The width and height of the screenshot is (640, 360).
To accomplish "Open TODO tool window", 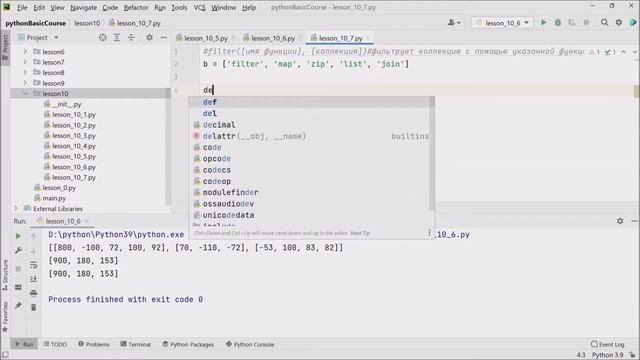I will [55, 344].
